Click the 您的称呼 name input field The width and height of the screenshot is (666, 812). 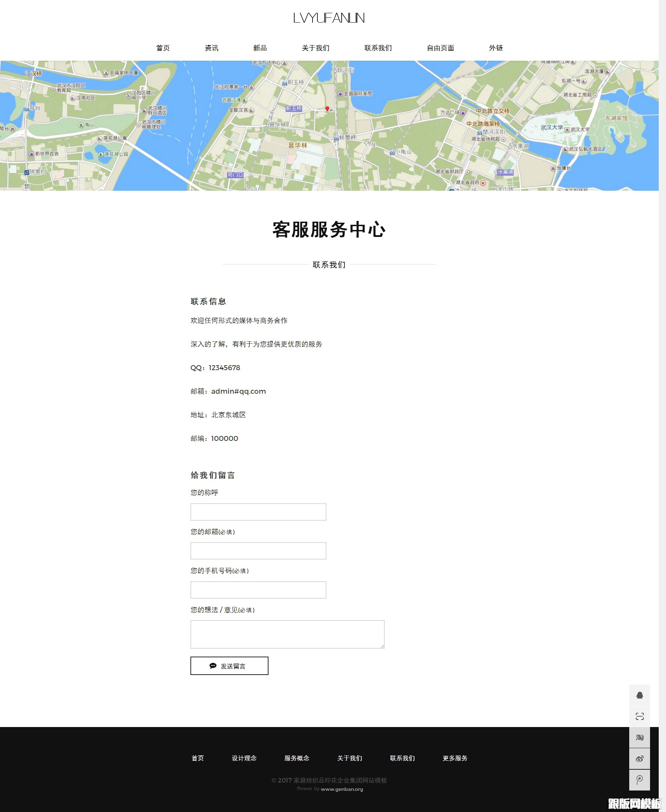point(258,512)
